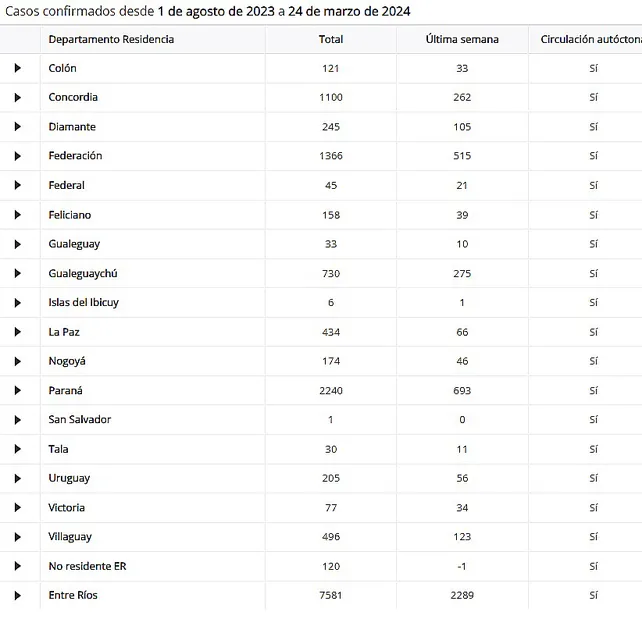Click Federación's última semana value 515
This screenshot has width=642, height=619.
click(x=462, y=156)
